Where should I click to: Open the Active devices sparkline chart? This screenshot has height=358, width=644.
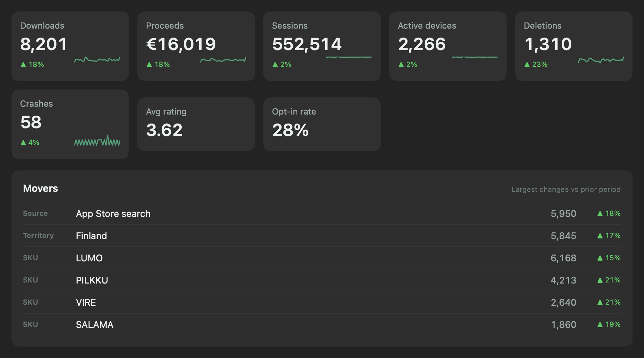point(475,57)
